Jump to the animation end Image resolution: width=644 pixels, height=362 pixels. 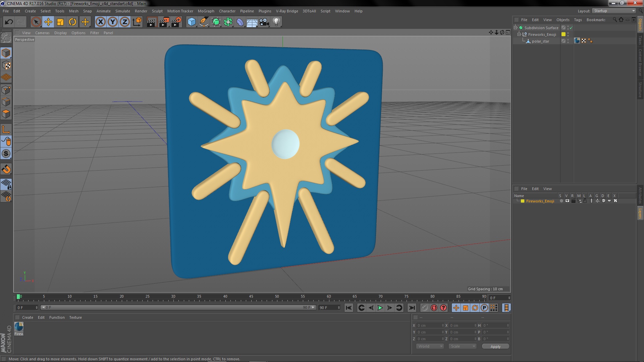coord(412,308)
